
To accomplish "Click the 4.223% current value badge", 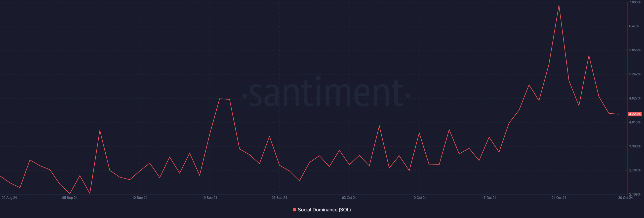I will pos(635,114).
